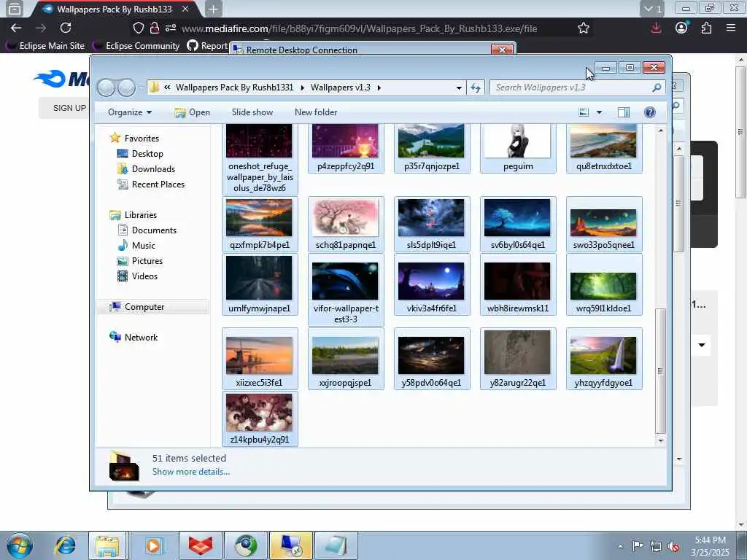Select Desktop in Favorites

(x=140, y=153)
